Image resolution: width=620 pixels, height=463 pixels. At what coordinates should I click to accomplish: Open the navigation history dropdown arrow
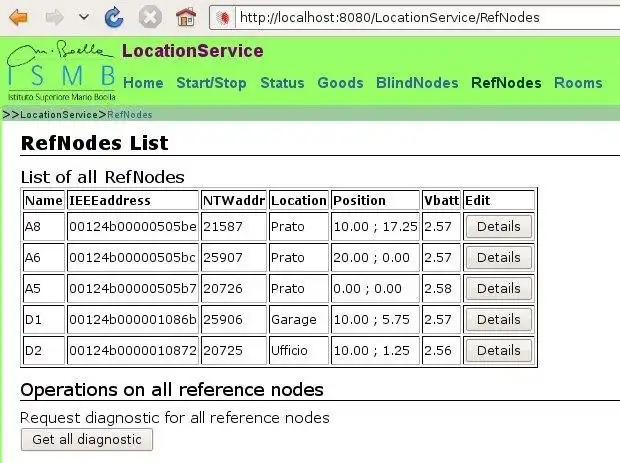(83, 17)
